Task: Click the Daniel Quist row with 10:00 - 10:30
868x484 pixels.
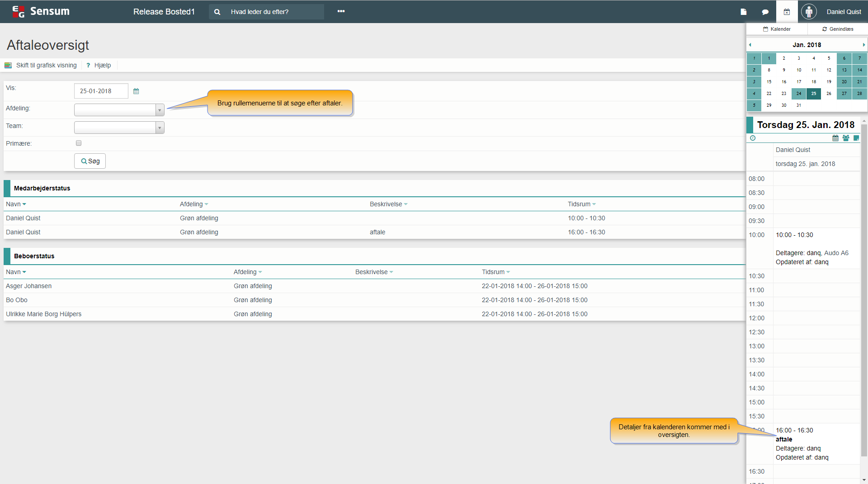Action: tap(374, 218)
